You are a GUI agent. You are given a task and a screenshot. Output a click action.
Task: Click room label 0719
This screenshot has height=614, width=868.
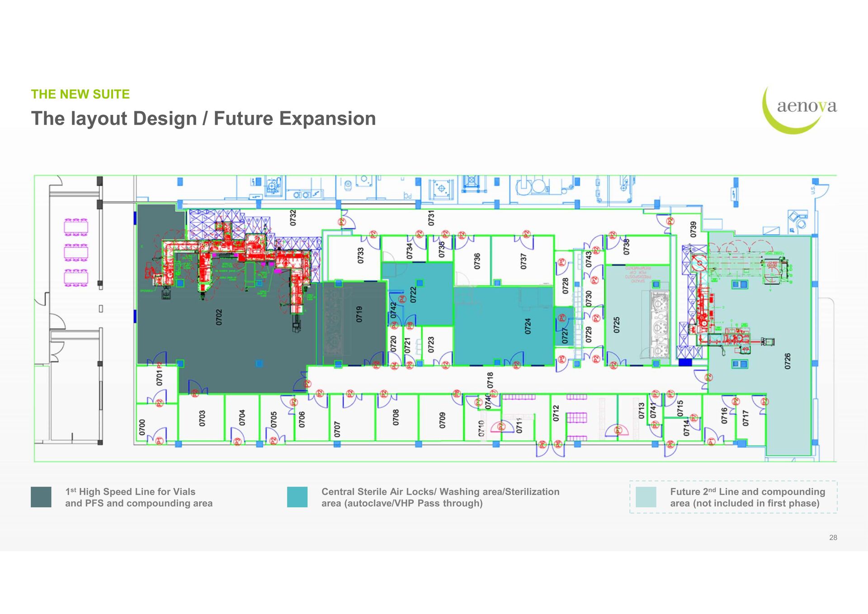pyautogui.click(x=359, y=314)
